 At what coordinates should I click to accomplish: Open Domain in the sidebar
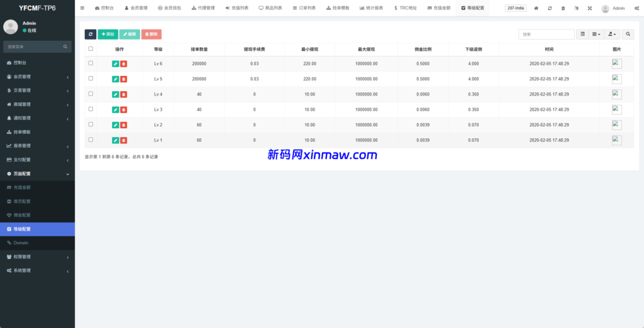(37, 243)
